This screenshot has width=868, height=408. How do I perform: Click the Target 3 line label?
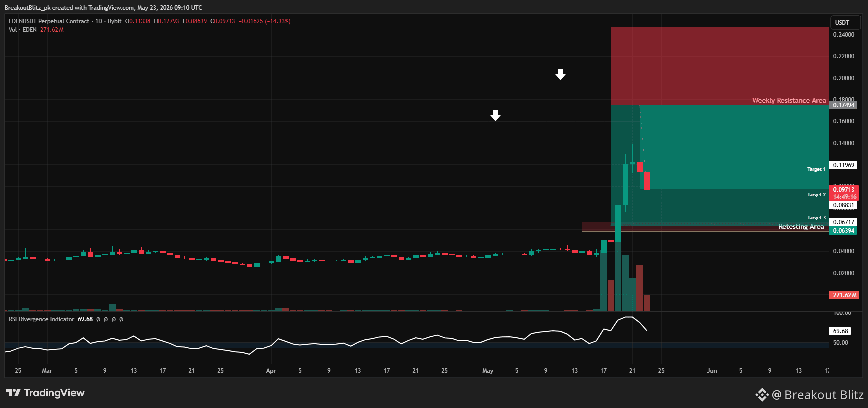tap(816, 218)
